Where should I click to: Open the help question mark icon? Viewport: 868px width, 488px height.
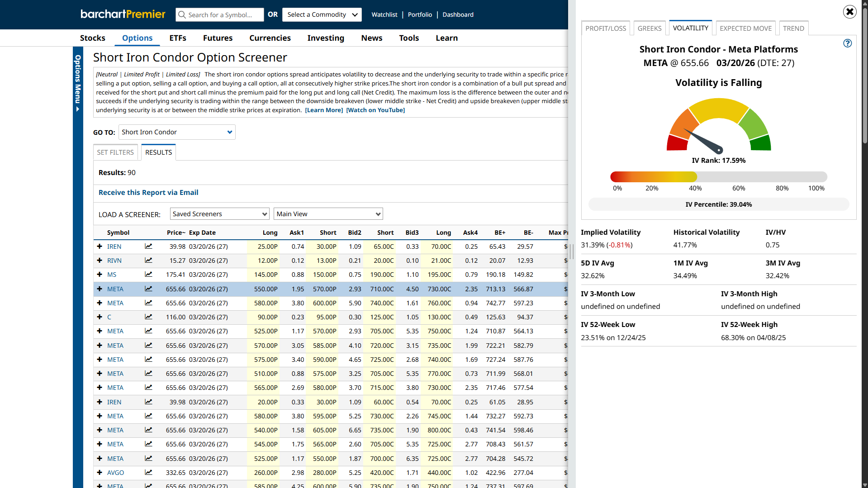pos(847,43)
